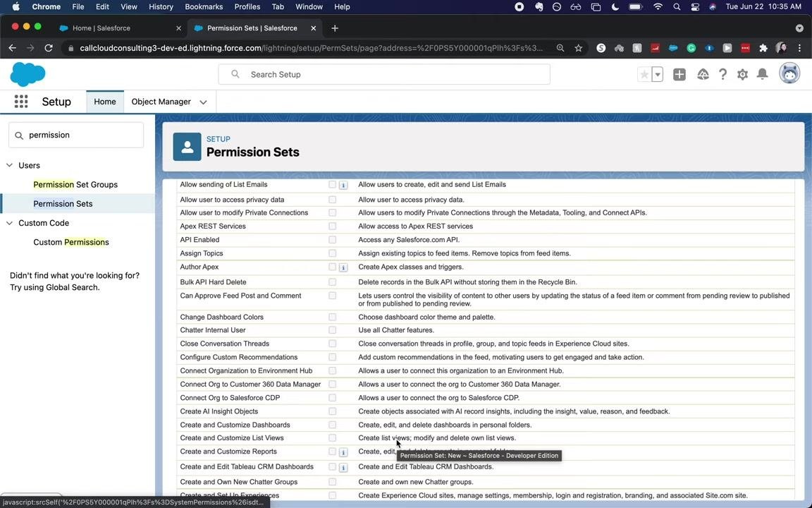Tick Allow user to access privacy data checkbox
The height and width of the screenshot is (508, 812).
[333, 200]
